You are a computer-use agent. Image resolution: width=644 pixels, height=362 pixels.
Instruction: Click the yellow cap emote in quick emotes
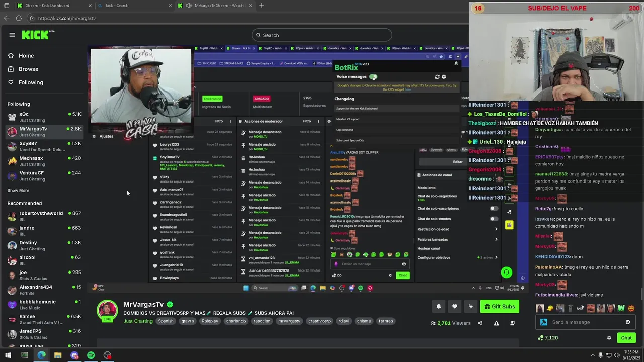click(550, 308)
